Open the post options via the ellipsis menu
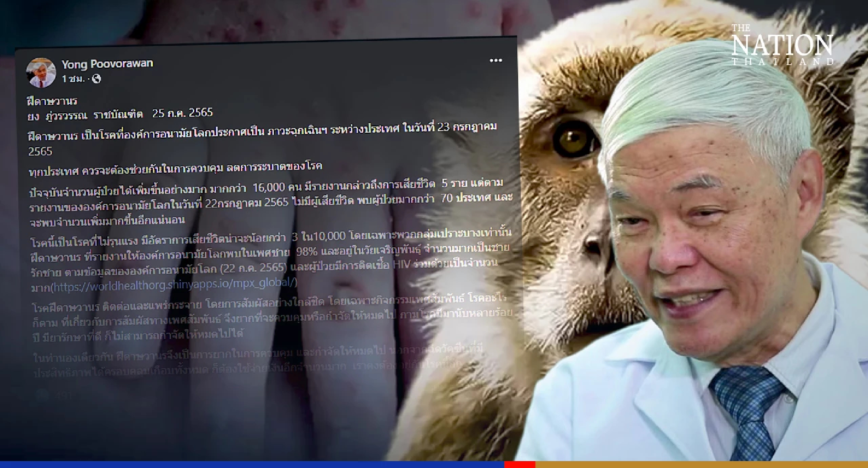 click(x=496, y=61)
